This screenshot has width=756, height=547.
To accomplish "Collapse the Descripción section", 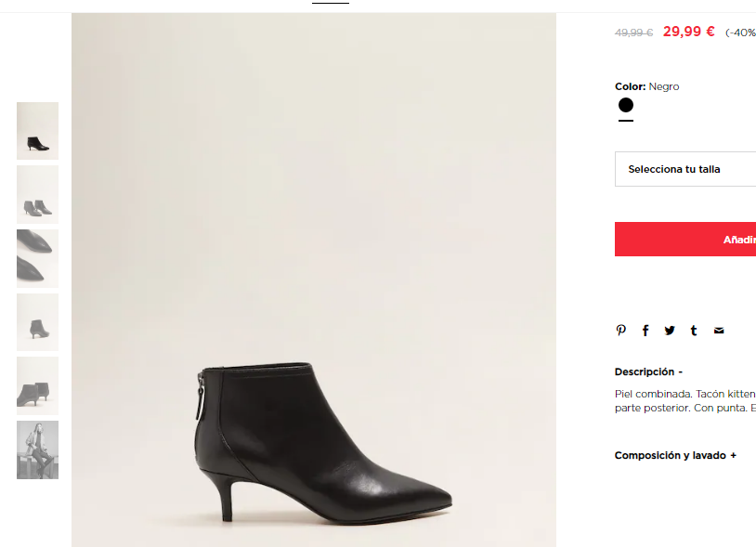I will pos(648,371).
